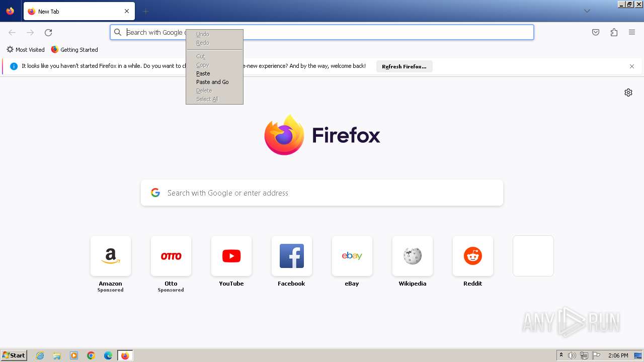Go back one page
Screen dimensions: 644x362
(12, 32)
